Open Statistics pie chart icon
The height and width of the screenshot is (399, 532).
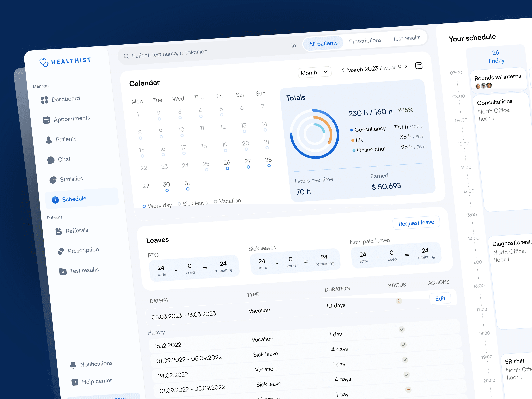pyautogui.click(x=53, y=180)
